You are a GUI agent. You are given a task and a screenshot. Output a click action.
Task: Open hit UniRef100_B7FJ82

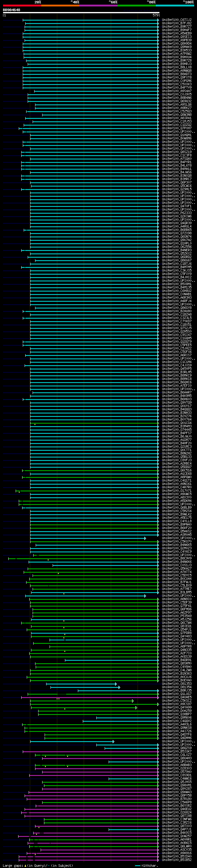pos(177,23)
